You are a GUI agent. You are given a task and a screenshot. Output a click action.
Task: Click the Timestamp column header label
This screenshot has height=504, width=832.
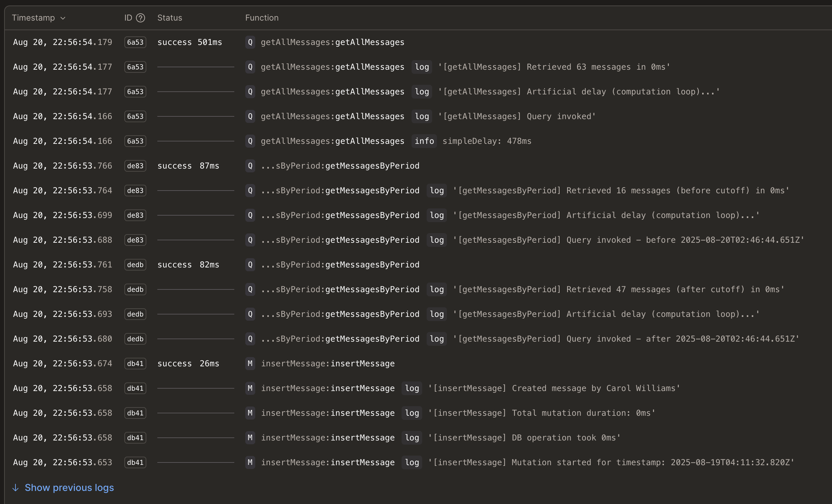coord(33,18)
